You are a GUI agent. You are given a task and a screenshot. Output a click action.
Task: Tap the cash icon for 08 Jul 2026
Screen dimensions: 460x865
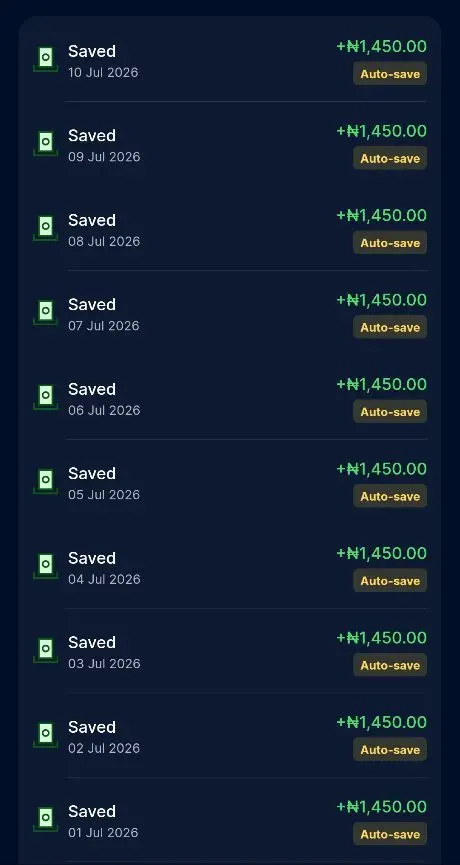(46, 228)
